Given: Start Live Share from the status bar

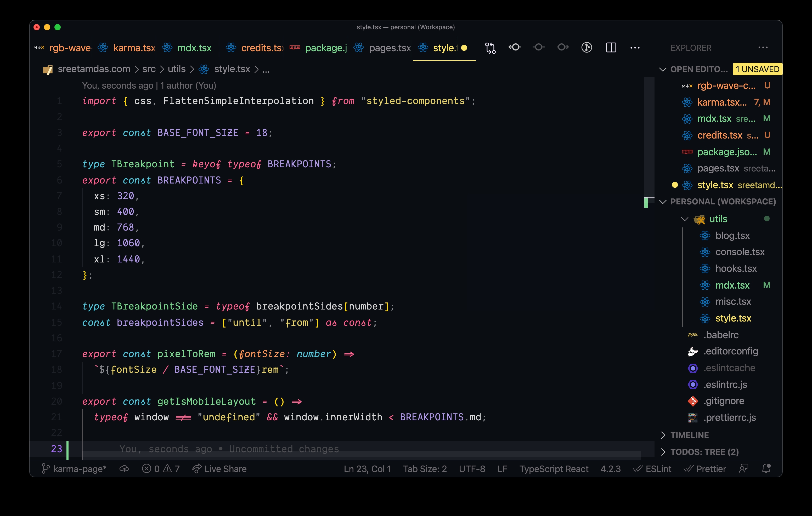Looking at the screenshot, I should (219, 469).
